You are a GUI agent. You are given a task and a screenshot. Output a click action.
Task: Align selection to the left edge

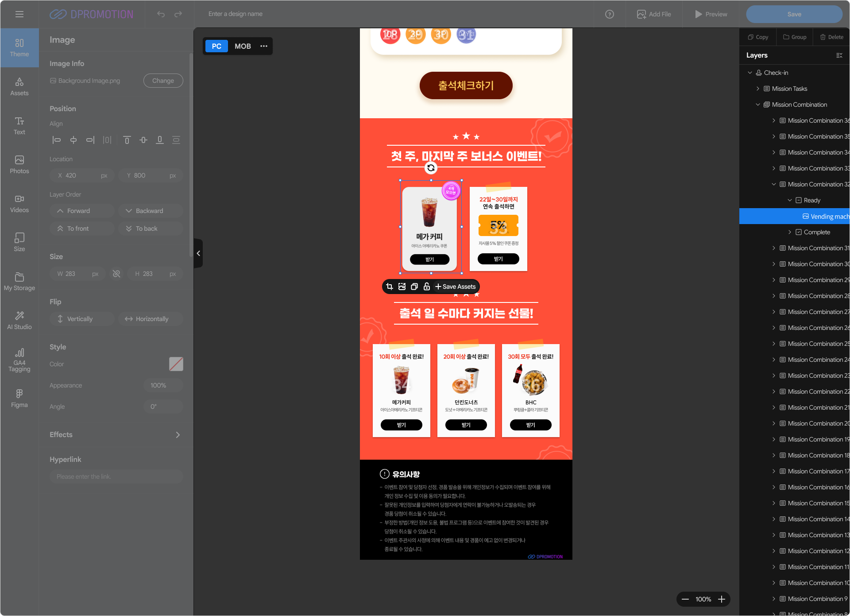(57, 140)
